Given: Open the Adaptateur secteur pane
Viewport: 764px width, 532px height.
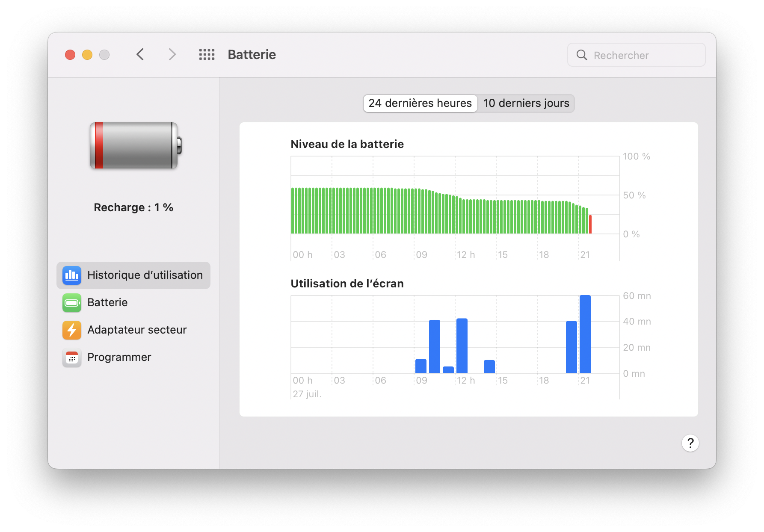Looking at the screenshot, I should 137,330.
